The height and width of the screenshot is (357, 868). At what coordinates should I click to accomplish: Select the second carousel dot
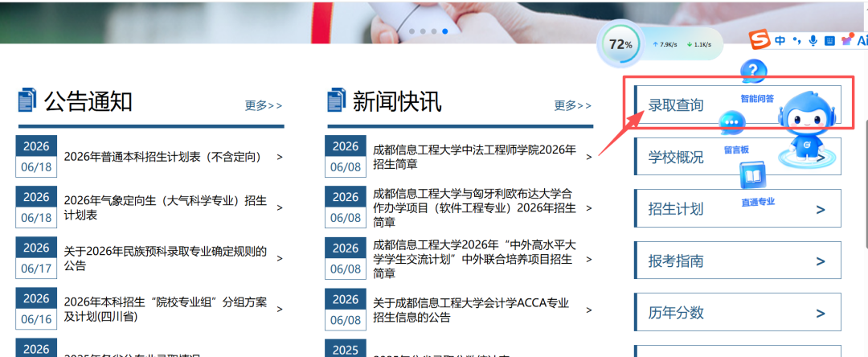click(423, 31)
